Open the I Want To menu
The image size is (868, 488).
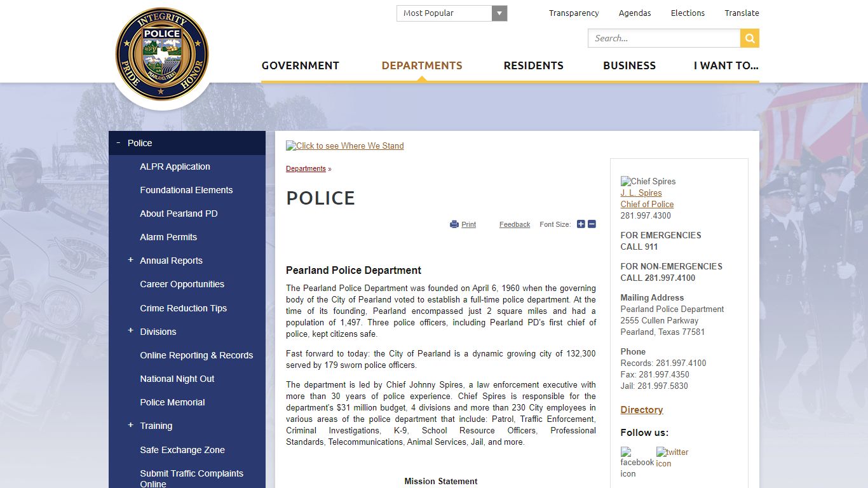click(726, 65)
